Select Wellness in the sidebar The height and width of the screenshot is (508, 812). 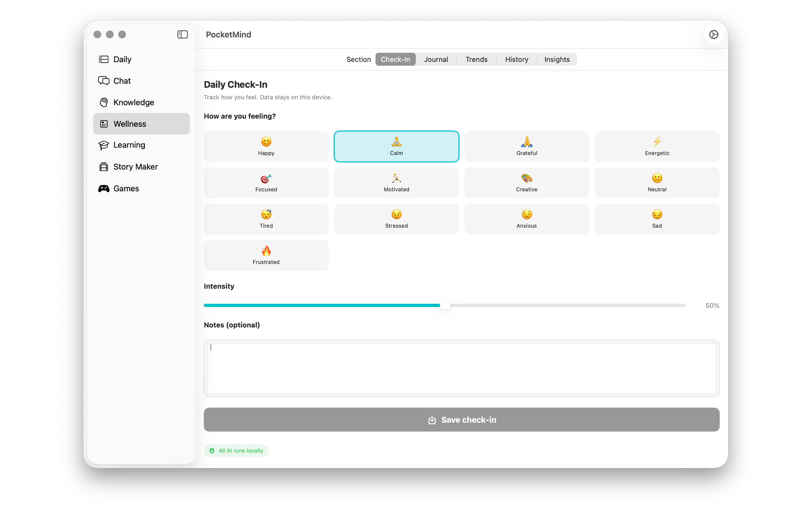[x=141, y=124]
